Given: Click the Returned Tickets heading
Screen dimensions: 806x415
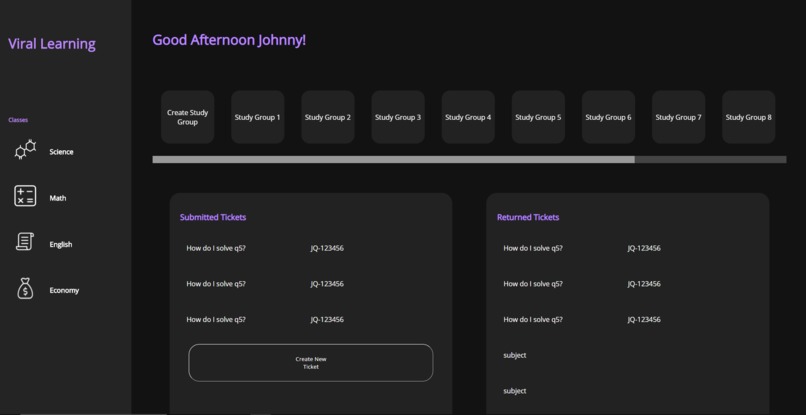Looking at the screenshot, I should 528,217.
